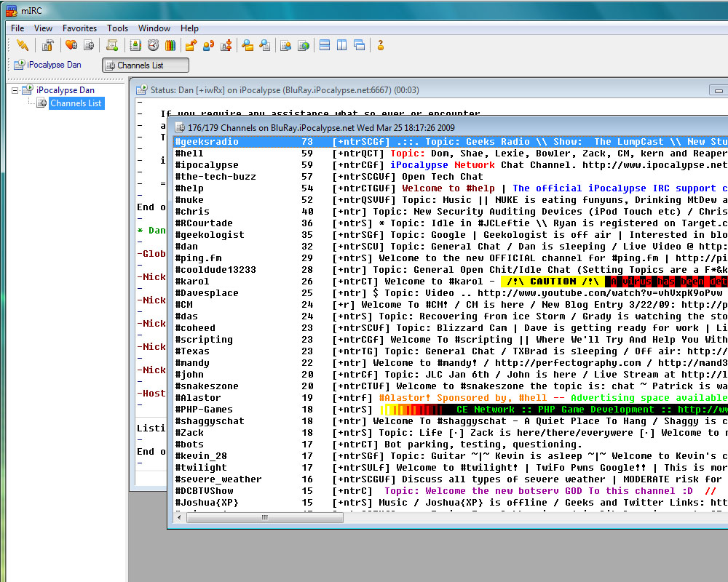Select the #PHP-Games channel row
Viewport: 728px width, 582px height.
pyautogui.click(x=451, y=410)
